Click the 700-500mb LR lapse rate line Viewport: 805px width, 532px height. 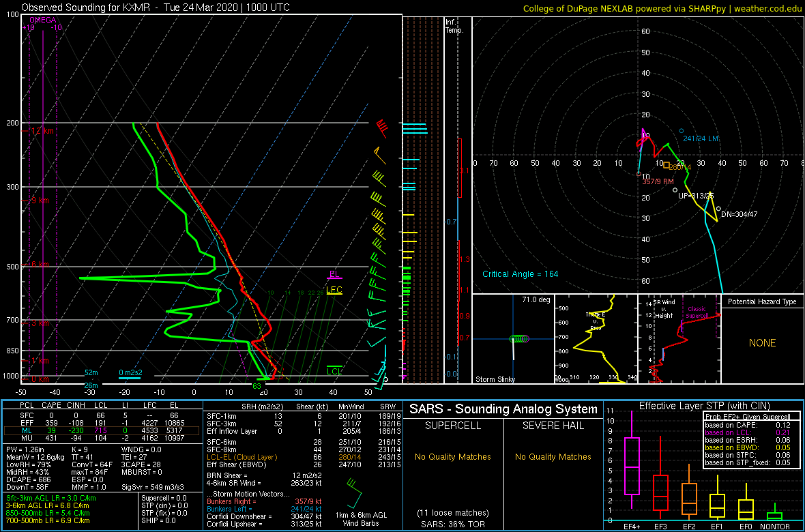click(48, 520)
